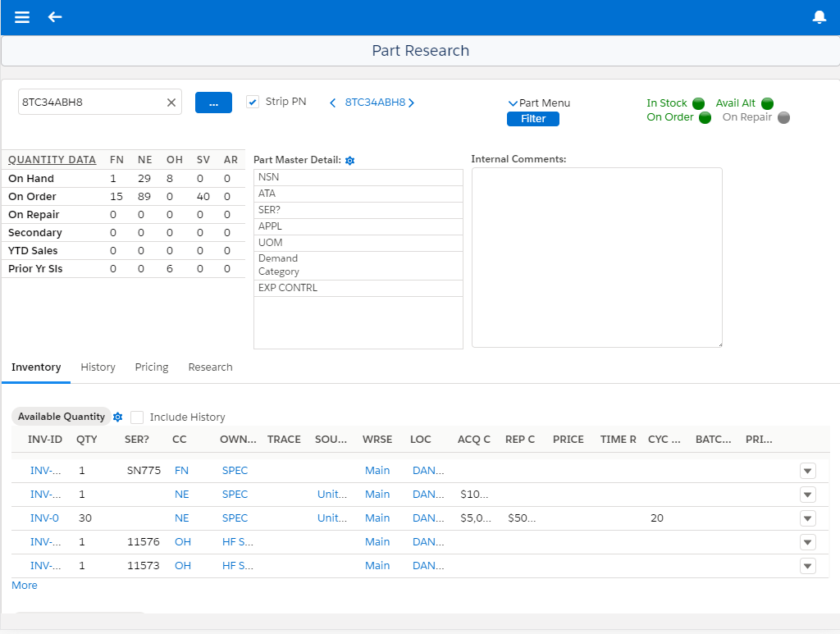
Task: Open the Available Quantity settings gear
Action: click(118, 417)
